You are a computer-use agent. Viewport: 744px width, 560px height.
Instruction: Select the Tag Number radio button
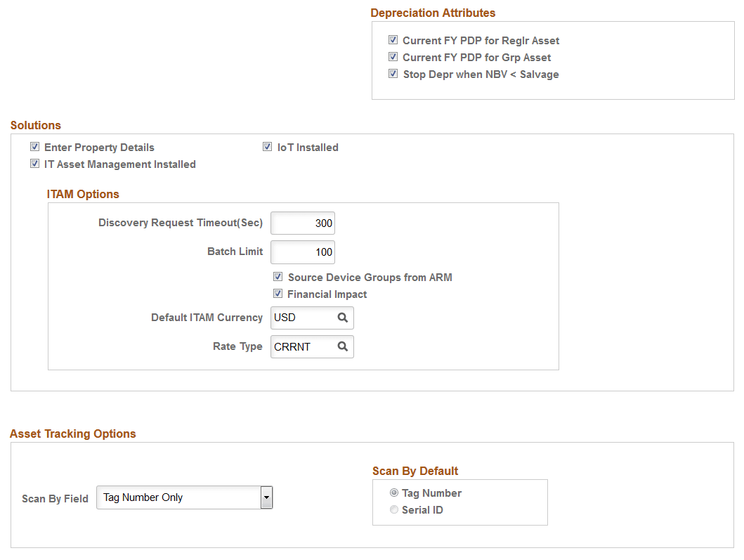pyautogui.click(x=393, y=493)
